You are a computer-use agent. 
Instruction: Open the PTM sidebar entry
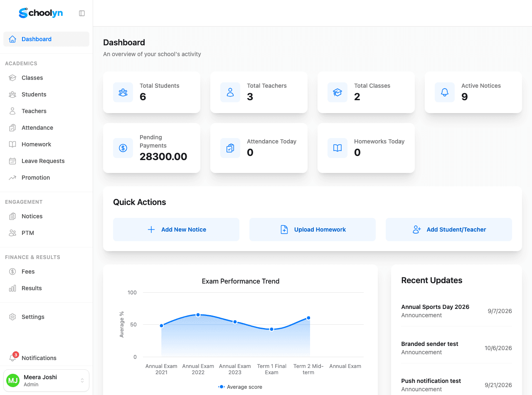click(46, 233)
